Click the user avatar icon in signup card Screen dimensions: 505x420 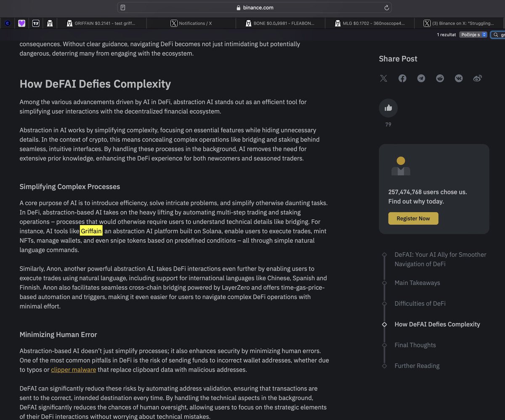pos(401,166)
